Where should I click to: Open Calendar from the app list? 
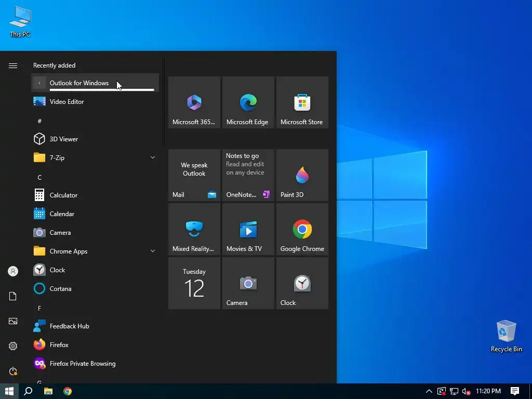click(x=95, y=214)
